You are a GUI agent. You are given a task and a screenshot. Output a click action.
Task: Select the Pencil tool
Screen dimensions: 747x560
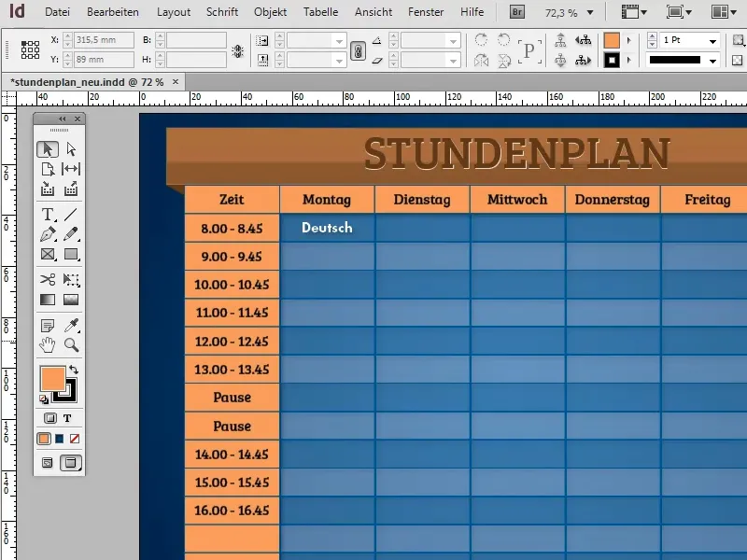pos(71,234)
